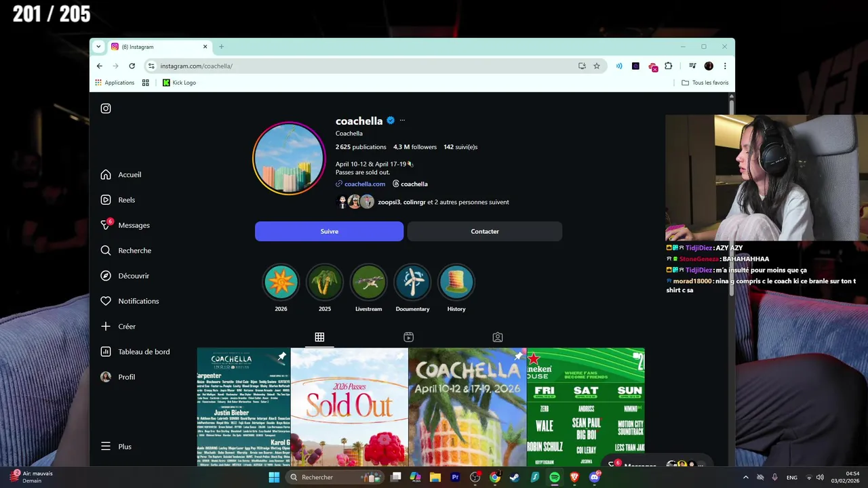The image size is (868, 488).
Task: Open Profil in the sidebar
Action: 117,377
